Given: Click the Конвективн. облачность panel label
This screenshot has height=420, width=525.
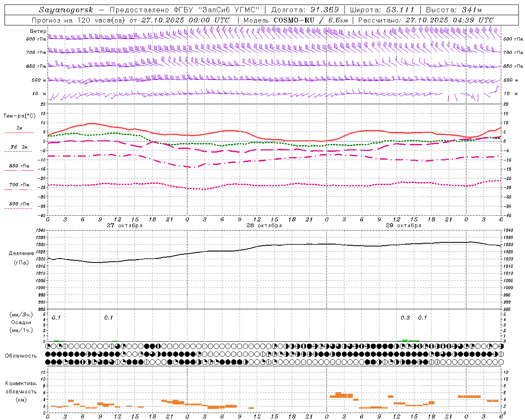Looking at the screenshot, I should [x=21, y=391].
